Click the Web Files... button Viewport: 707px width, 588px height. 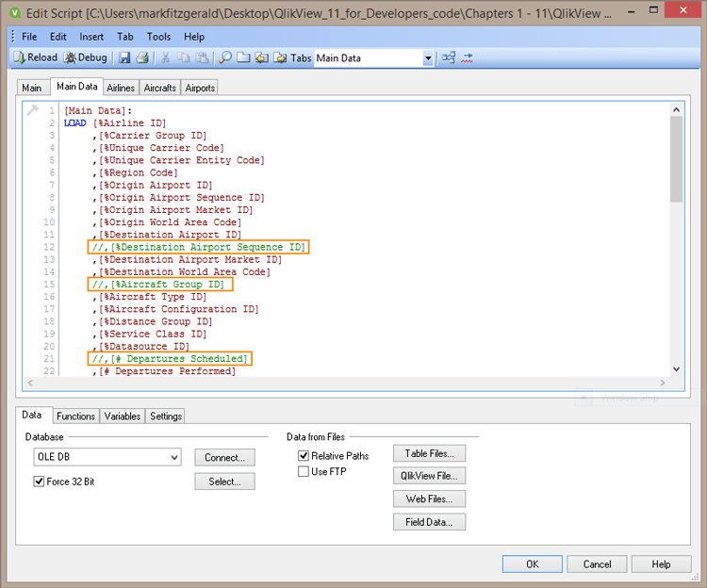[x=429, y=498]
